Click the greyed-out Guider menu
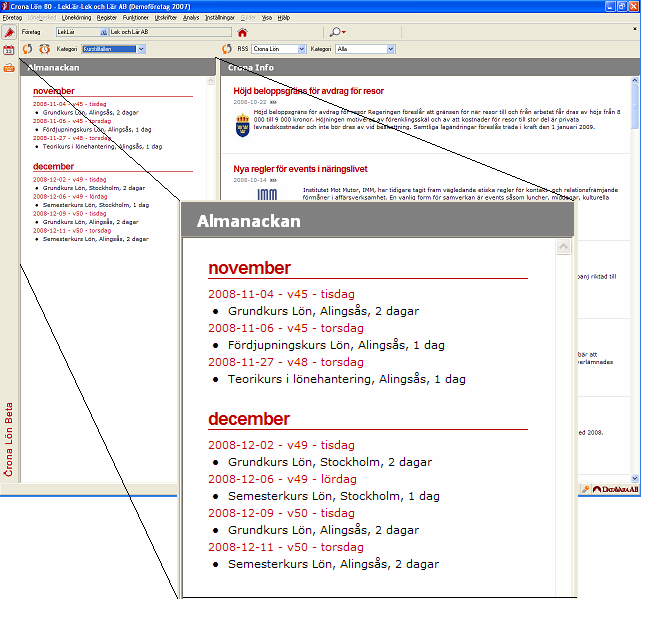This screenshot has width=657, height=621. coord(248,18)
